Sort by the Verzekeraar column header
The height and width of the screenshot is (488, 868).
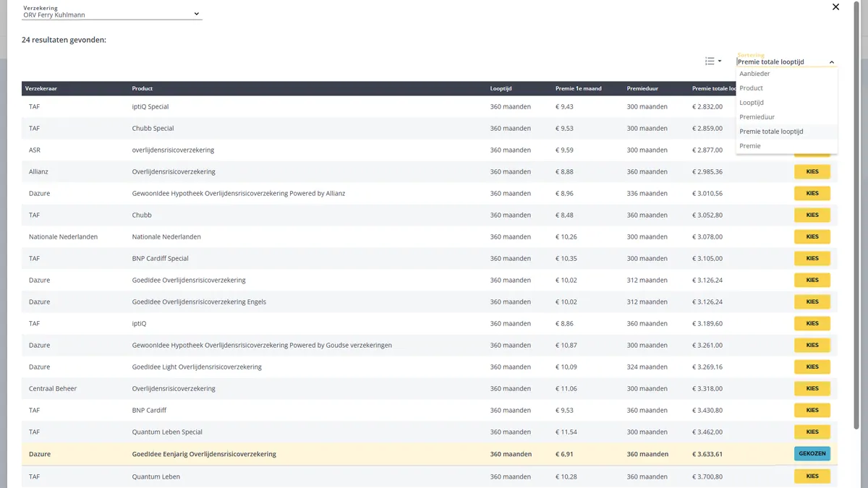click(x=41, y=89)
